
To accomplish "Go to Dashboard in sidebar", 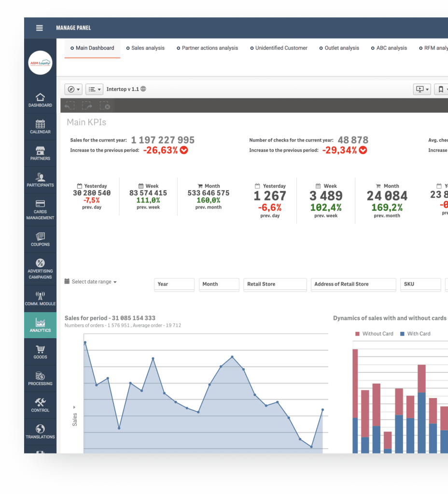I will pyautogui.click(x=40, y=100).
